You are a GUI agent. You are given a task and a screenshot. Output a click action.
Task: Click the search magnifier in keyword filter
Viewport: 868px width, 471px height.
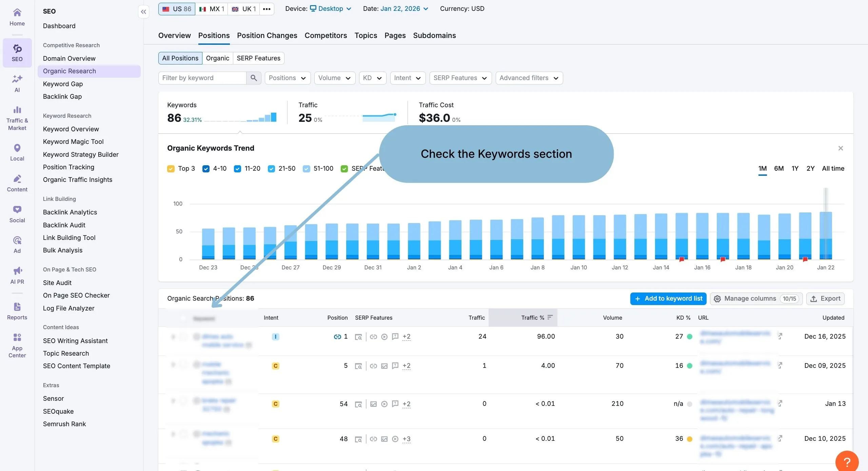click(x=253, y=78)
